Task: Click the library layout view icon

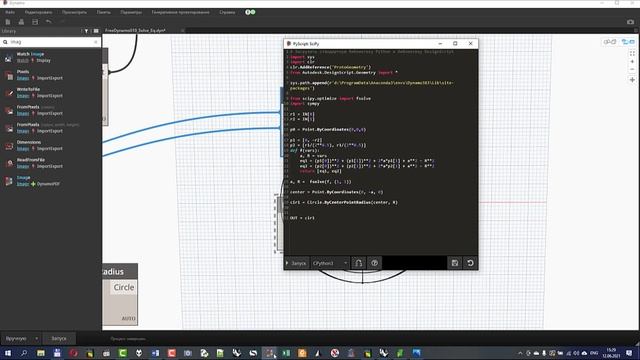Action: 96,31
